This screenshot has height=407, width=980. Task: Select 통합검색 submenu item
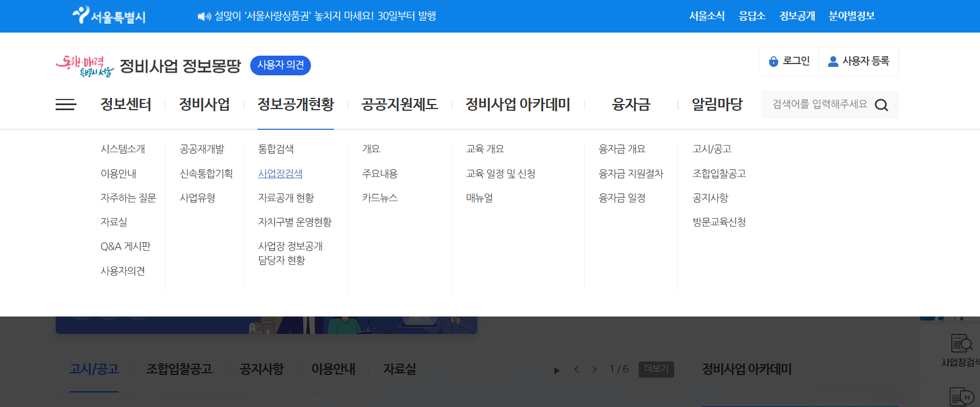click(276, 149)
